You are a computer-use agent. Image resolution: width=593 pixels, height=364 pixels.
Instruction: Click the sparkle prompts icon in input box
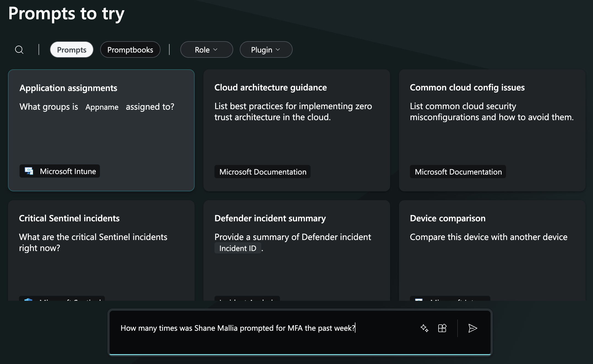coord(424,328)
